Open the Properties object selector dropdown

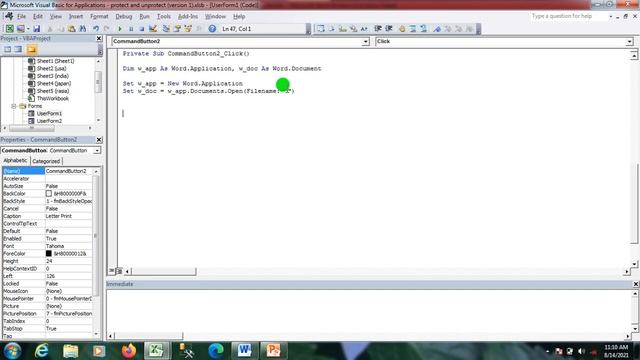tap(97, 151)
